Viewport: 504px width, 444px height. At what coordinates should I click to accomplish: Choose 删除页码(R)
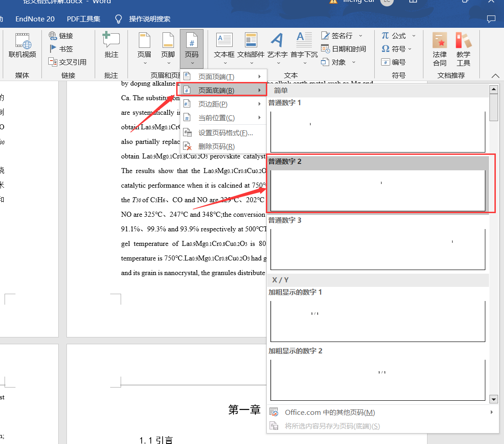tap(224, 147)
